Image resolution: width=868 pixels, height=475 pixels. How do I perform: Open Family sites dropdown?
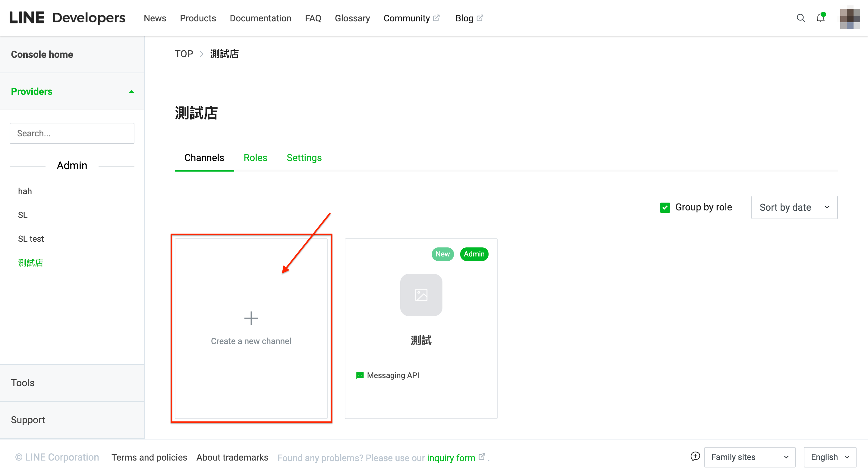[x=749, y=457]
